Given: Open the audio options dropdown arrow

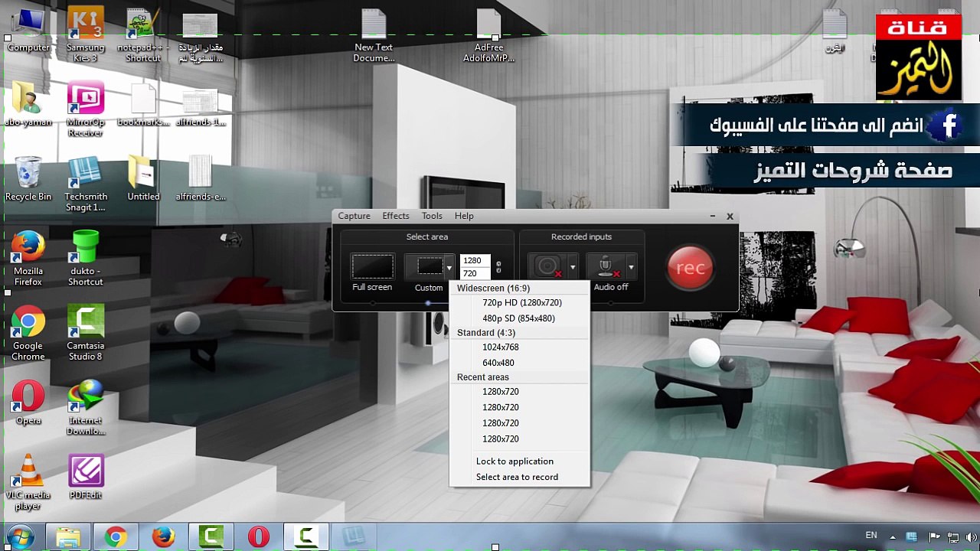Looking at the screenshot, I should coord(631,268).
